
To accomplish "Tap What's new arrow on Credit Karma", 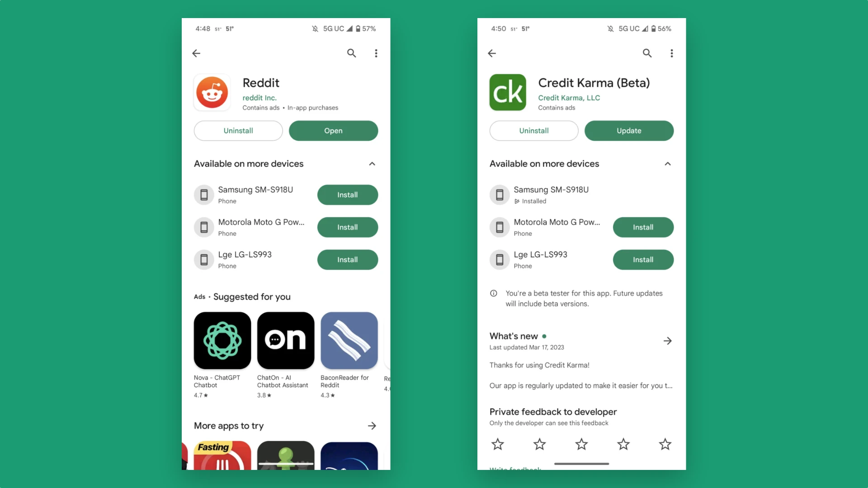I will pos(667,340).
